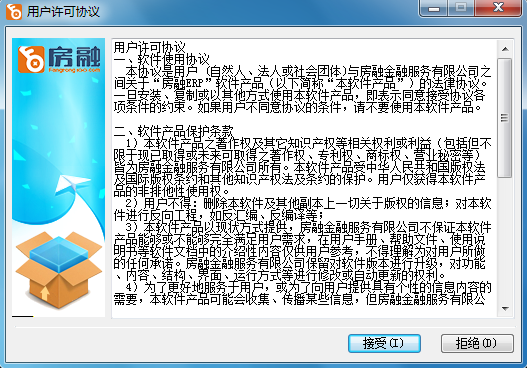527x368 pixels.
Task: Click the orange up-arrow on the box
Action: pyautogui.click(x=45, y=293)
